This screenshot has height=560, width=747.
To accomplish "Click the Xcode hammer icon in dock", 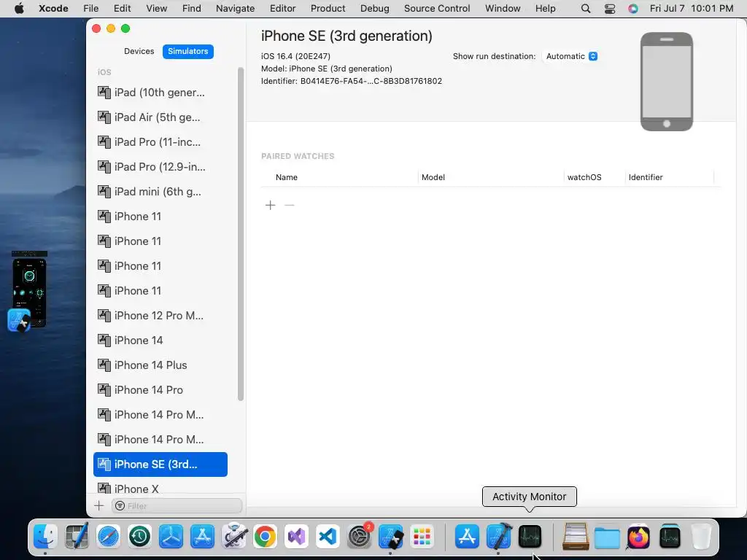I will 499,537.
